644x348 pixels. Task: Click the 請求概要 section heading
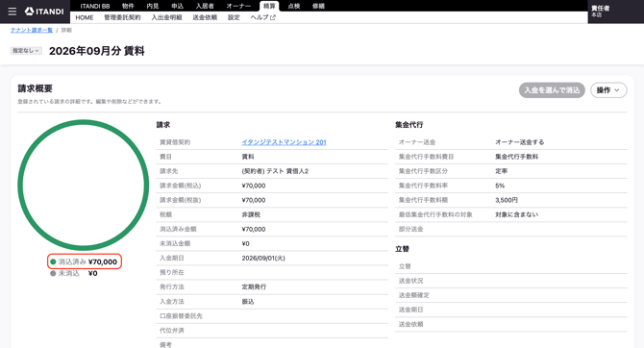(x=35, y=88)
